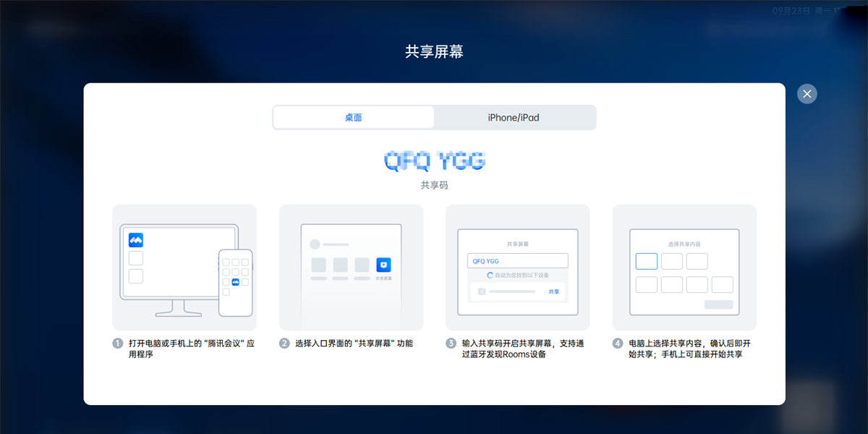Click the spinning refresh icon above the device list
The image size is (868, 434).
coord(490,275)
